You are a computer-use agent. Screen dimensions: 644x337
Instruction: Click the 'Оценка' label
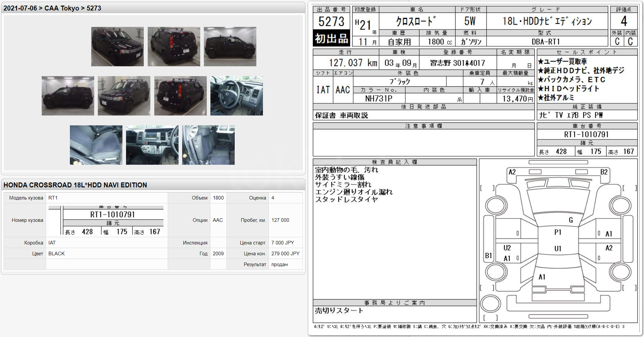point(258,198)
